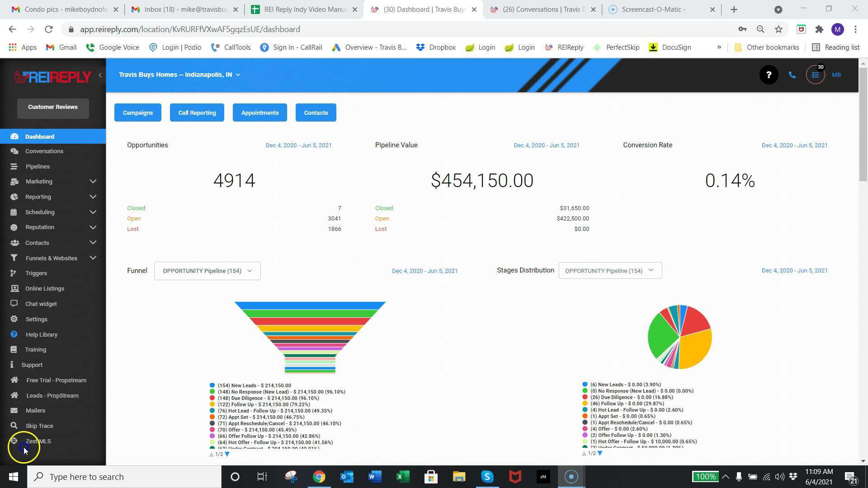Open the Travis Buys Homes location dropdown
Image resolution: width=868 pixels, height=488 pixels.
point(179,75)
